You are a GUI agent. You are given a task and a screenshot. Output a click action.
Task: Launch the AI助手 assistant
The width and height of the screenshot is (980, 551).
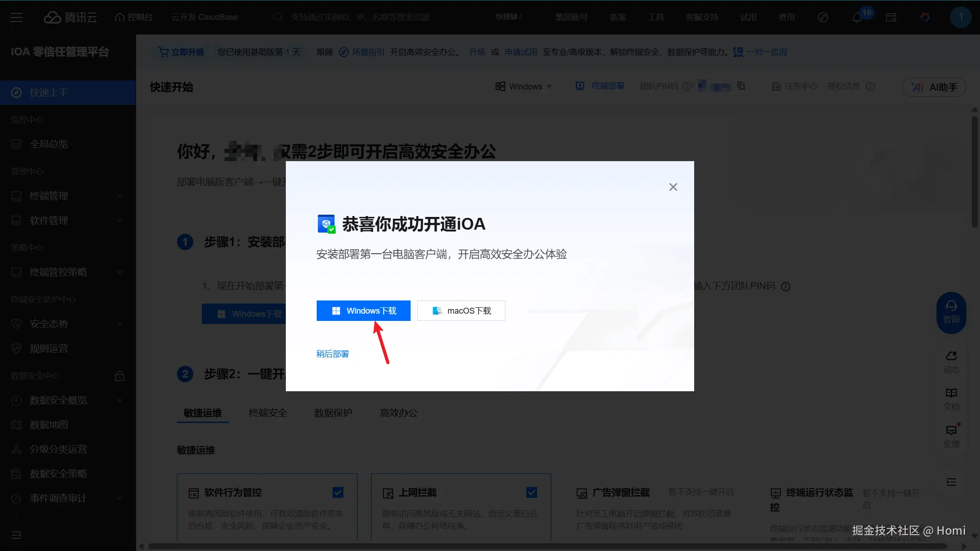point(934,87)
